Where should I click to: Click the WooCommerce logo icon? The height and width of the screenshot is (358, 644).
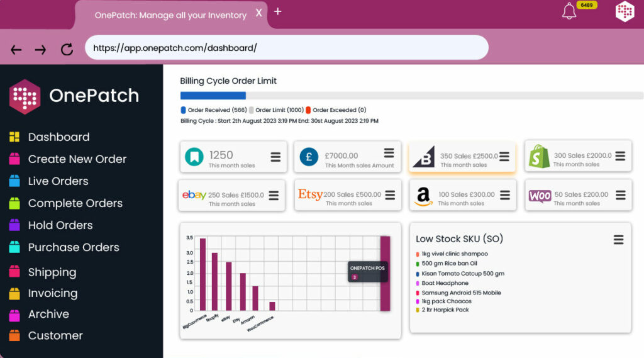pyautogui.click(x=540, y=196)
